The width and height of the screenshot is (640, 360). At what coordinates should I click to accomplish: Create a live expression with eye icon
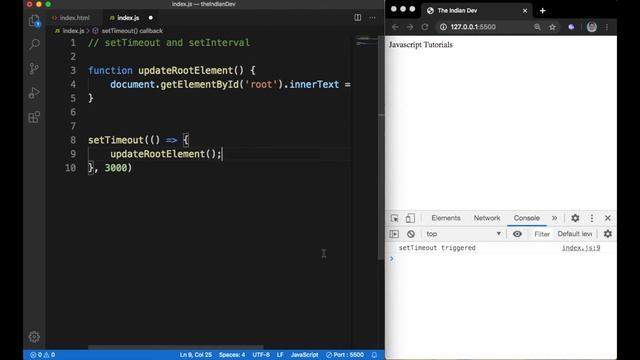pyautogui.click(x=517, y=234)
